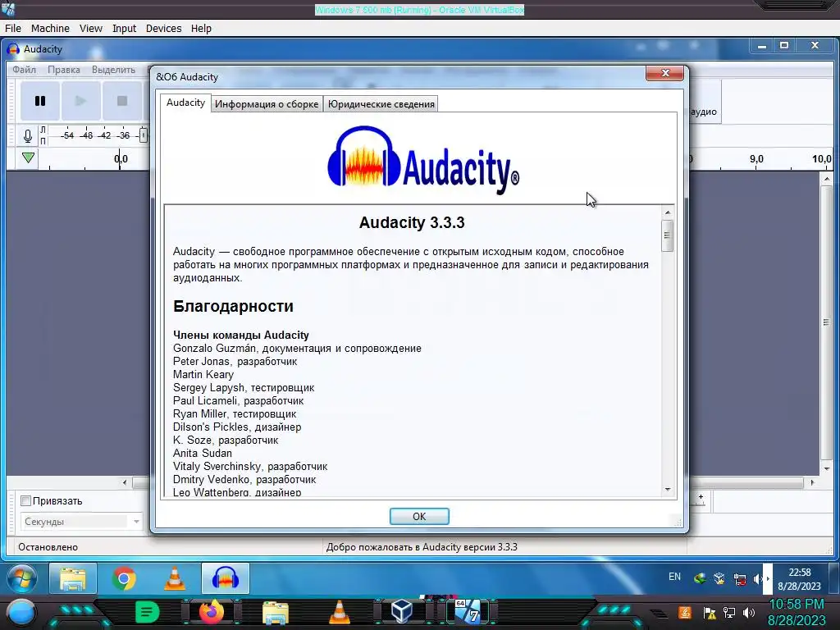
Task: Click the horizontal scrollbar left arrow
Action: click(125, 482)
